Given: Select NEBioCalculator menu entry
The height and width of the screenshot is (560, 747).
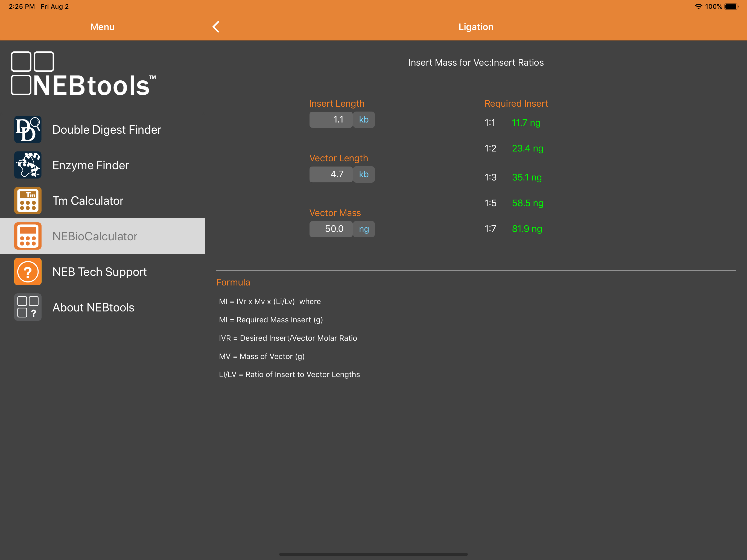Looking at the screenshot, I should coord(103,236).
